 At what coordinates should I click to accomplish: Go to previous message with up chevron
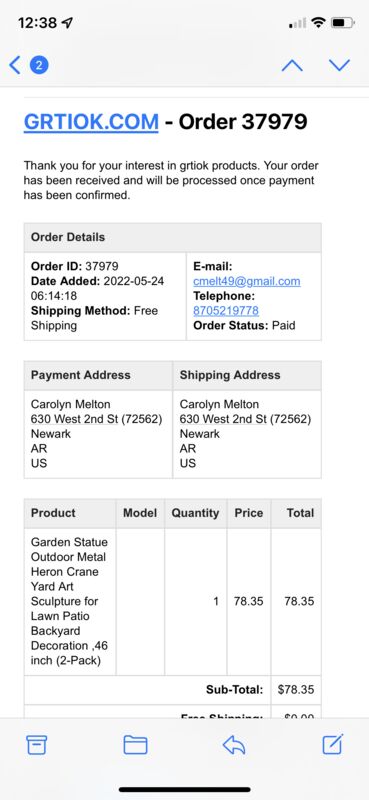[292, 65]
